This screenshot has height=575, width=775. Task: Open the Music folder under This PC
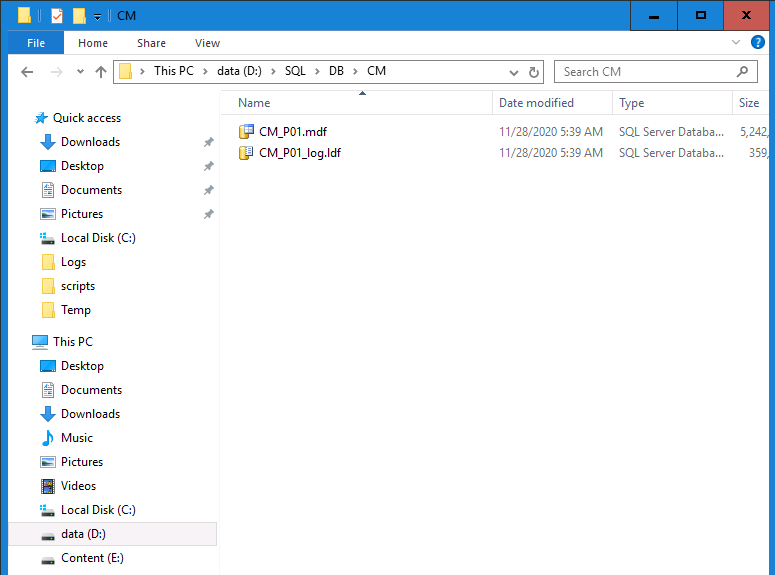(77, 438)
